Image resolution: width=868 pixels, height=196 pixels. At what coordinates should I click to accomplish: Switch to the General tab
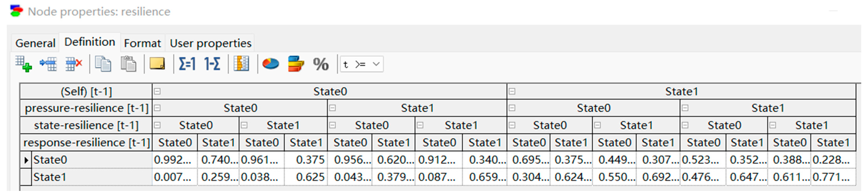(x=35, y=43)
